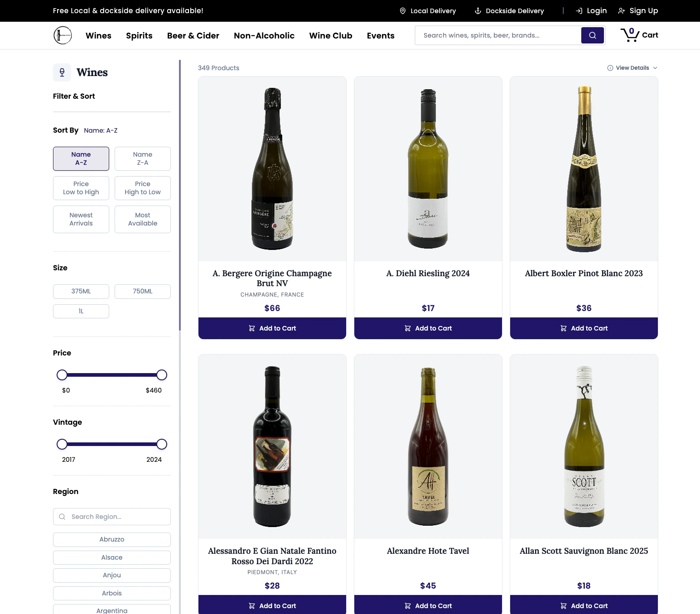Viewport: 700px width, 614px height.
Task: Open the Spirits menu
Action: 139,35
